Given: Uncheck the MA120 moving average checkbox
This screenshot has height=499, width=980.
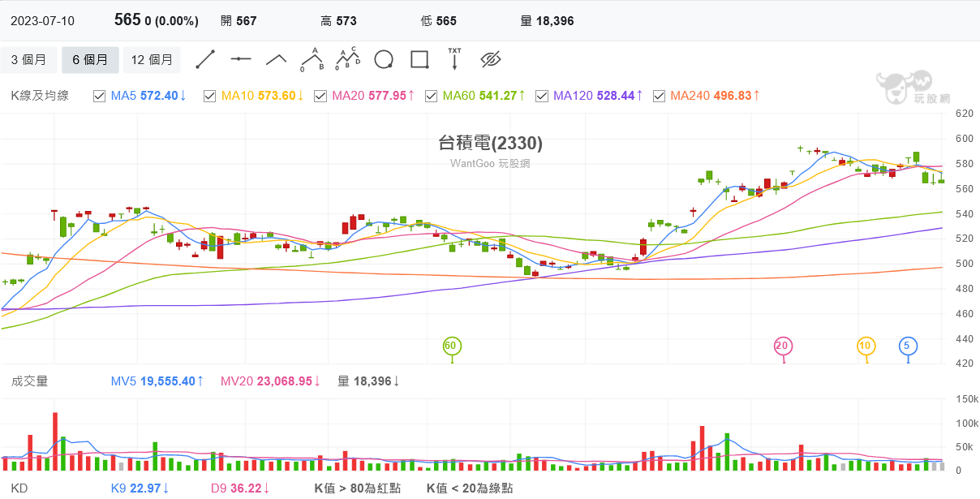Looking at the screenshot, I should (x=542, y=96).
